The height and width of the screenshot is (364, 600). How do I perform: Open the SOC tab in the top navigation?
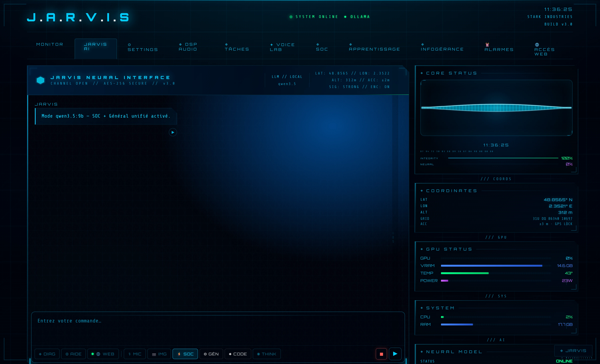[322, 47]
